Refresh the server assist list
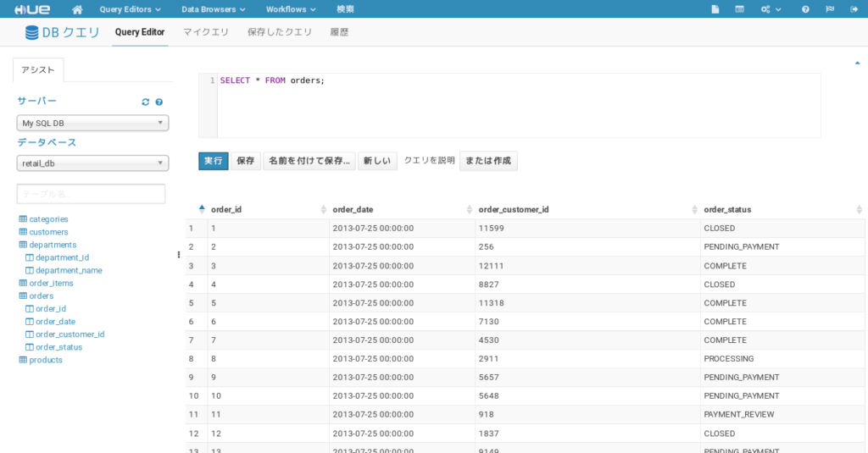This screenshot has width=868, height=453. tap(146, 102)
